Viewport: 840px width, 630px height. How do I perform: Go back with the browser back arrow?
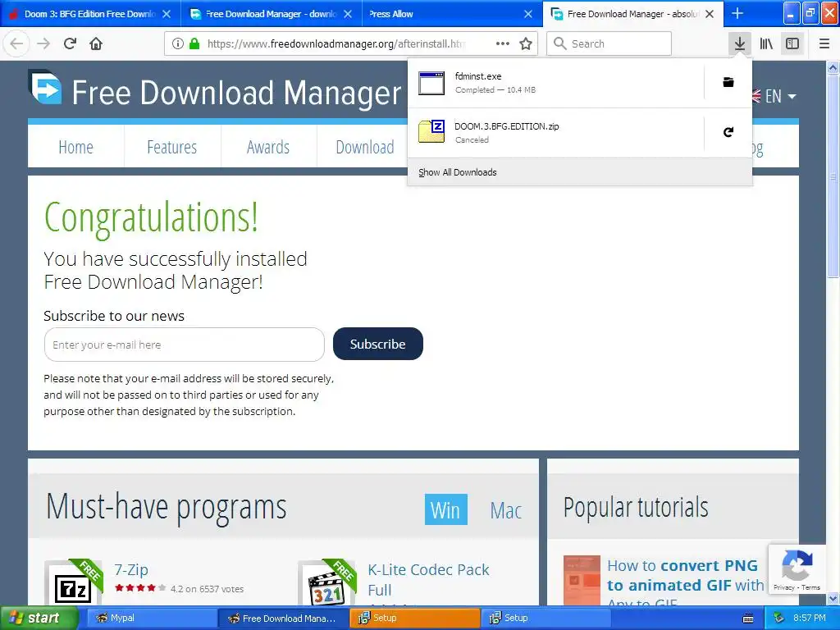pos(16,43)
